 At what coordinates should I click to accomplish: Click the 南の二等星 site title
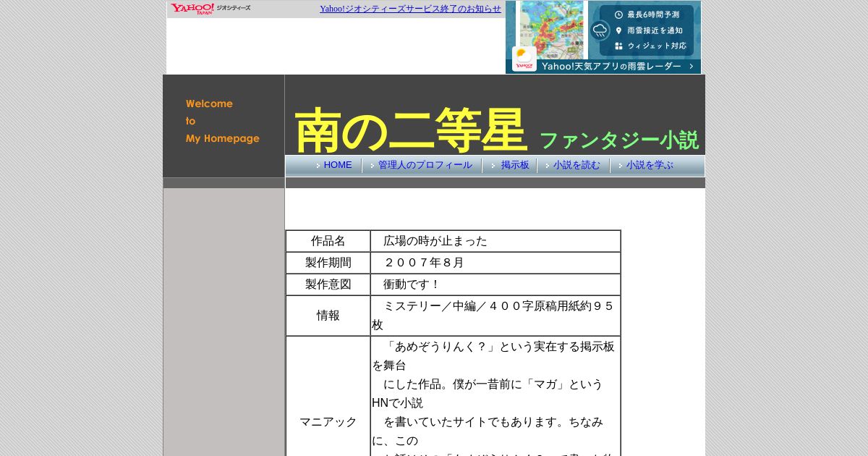coord(411,130)
